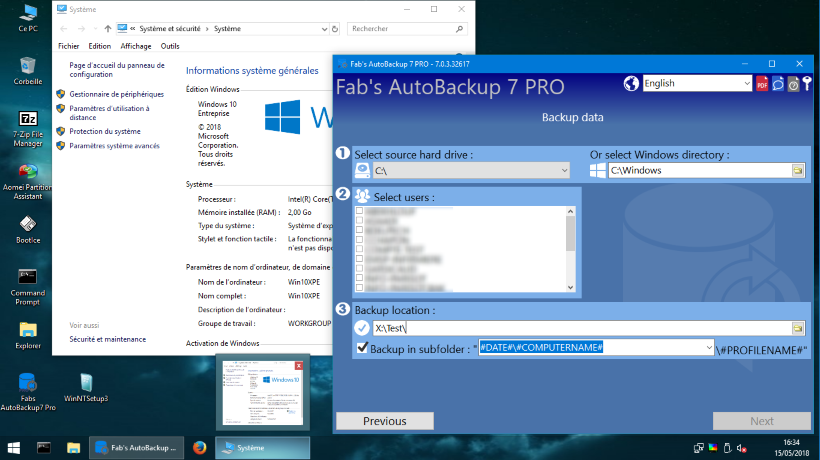The height and width of the screenshot is (460, 820).
Task: Open the Corbeille recycle bin icon
Action: click(28, 71)
